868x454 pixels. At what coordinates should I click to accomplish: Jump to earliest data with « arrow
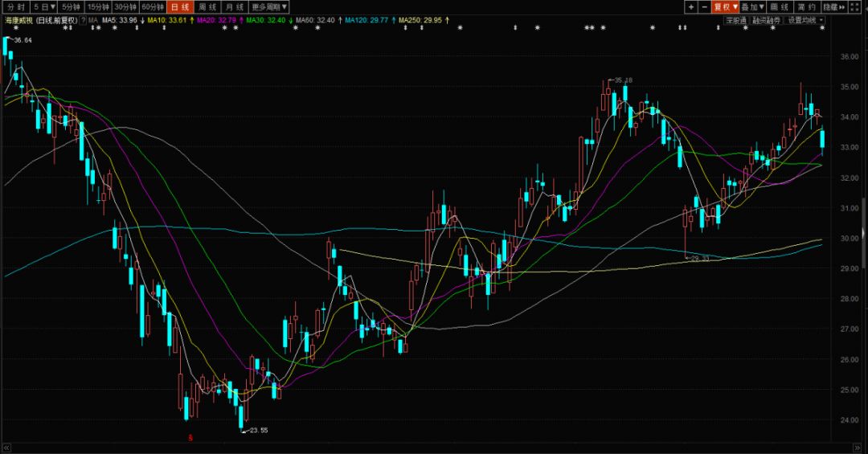[x=6, y=448]
